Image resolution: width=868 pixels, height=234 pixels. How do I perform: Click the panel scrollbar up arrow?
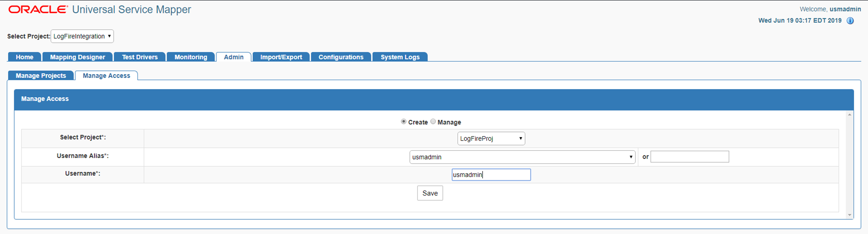point(849,115)
